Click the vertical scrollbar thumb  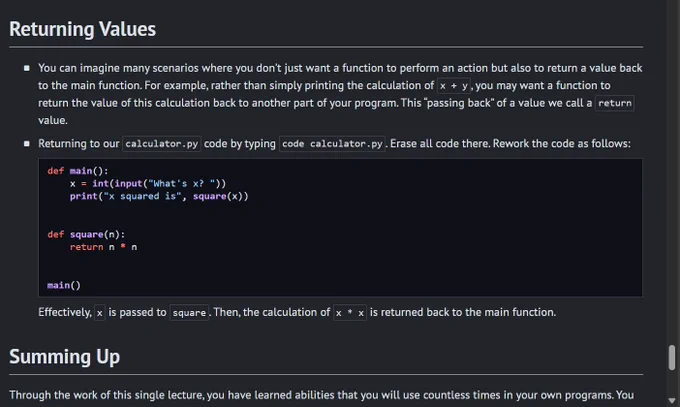coord(672,358)
